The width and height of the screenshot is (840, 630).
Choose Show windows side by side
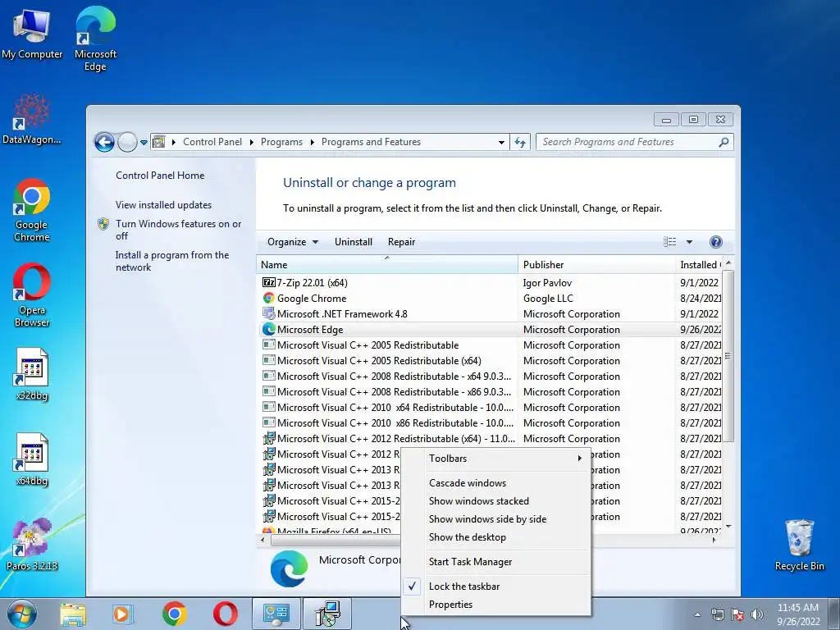(x=496, y=519)
